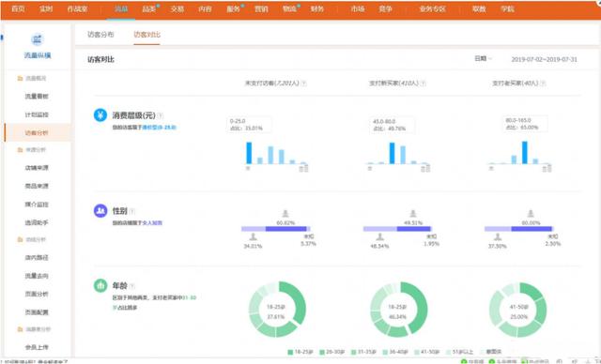601x364 pixels.
Task: Click person icon above 34.01% label
Action: 253,237
